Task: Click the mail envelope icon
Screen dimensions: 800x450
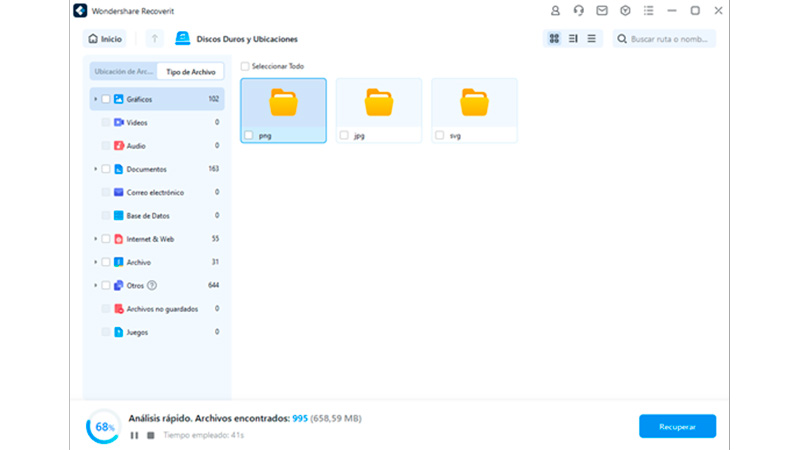Action: [602, 10]
